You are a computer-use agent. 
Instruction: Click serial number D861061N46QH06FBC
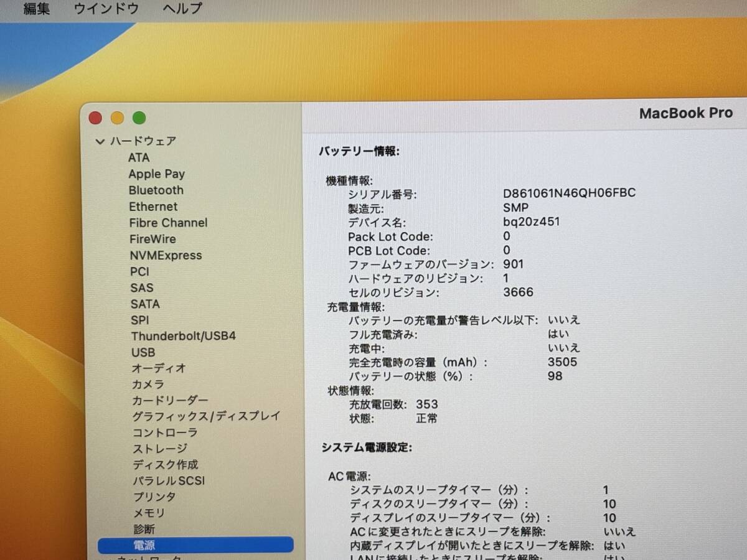[570, 193]
